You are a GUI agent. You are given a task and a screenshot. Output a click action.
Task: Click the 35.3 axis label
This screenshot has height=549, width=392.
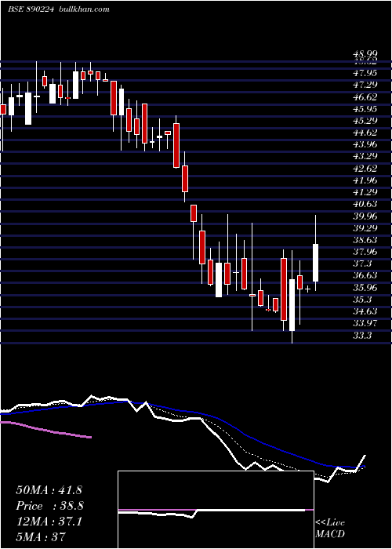click(362, 300)
